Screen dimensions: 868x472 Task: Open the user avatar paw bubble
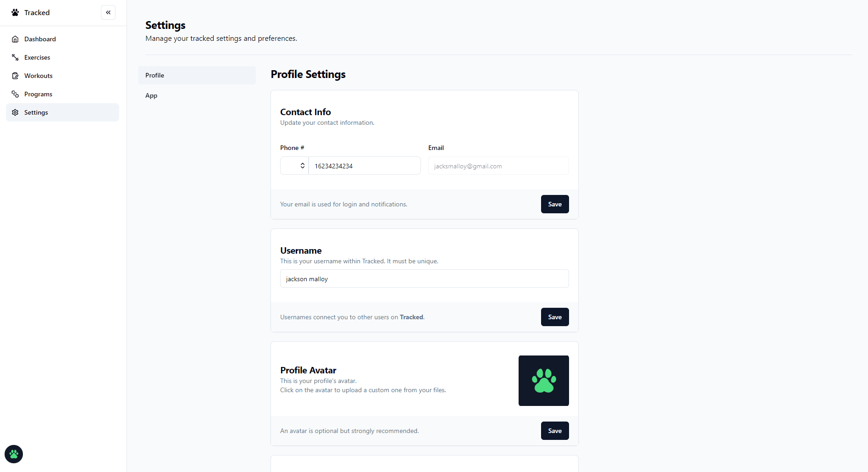tap(14, 454)
